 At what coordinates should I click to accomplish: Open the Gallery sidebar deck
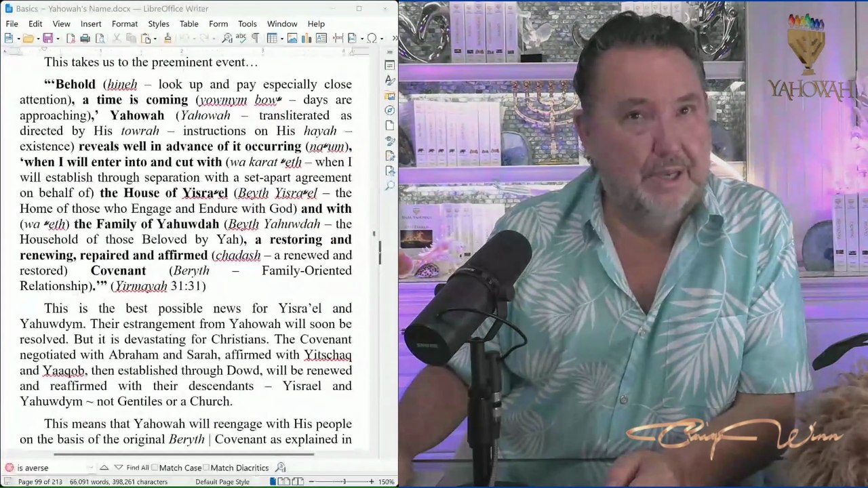click(390, 96)
